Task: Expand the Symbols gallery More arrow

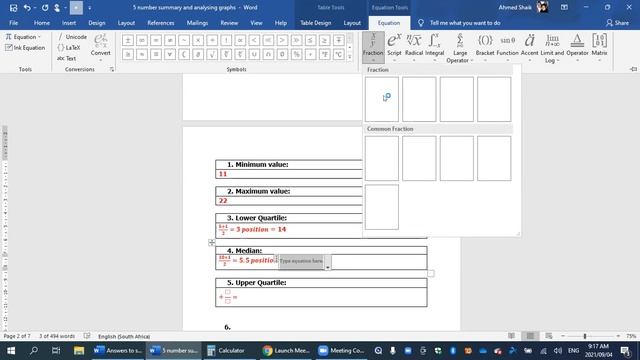Action: [350, 58]
